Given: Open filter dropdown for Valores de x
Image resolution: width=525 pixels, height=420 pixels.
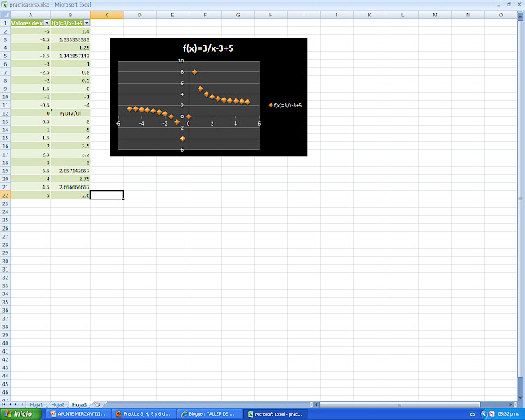Looking at the screenshot, I should tap(47, 23).
